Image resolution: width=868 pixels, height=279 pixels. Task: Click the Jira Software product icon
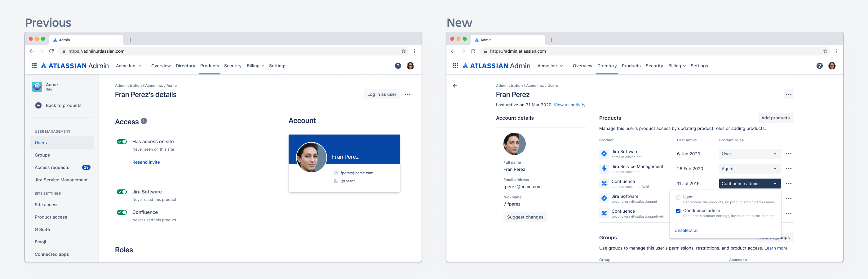(x=604, y=154)
